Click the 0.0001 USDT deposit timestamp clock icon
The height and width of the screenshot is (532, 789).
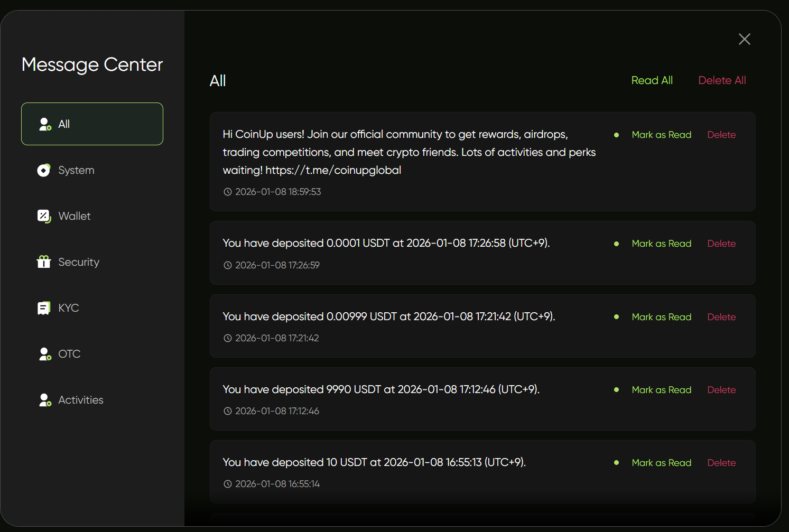pos(228,265)
